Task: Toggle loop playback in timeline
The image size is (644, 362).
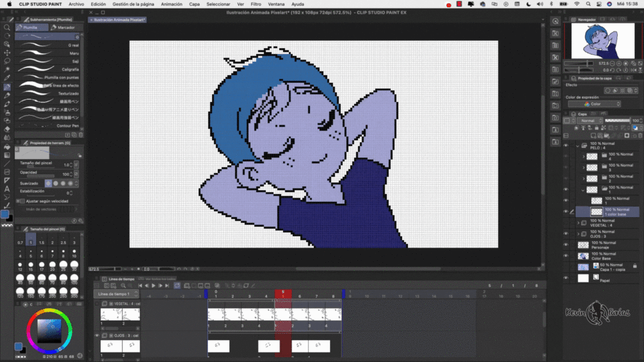Action: coord(177,286)
